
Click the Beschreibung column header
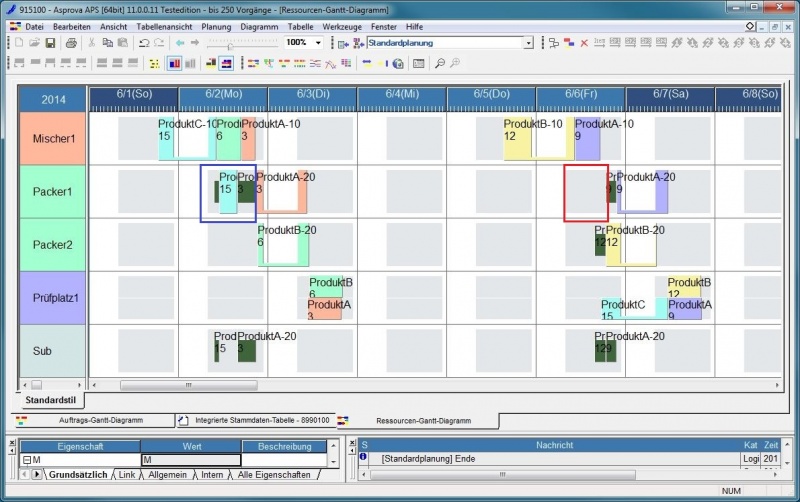pos(284,446)
